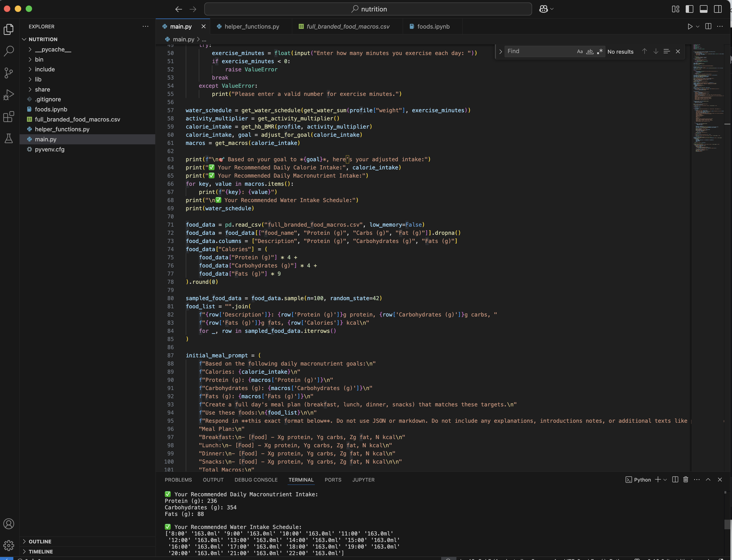The height and width of the screenshot is (560, 732).
Task: Click the Search icon in activity bar
Action: (x=9, y=51)
